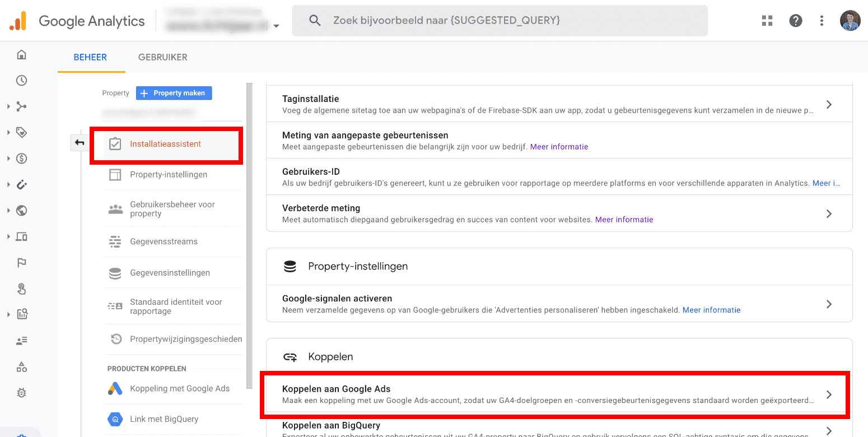Click the search field in top bar
The height and width of the screenshot is (437, 868).
500,21
